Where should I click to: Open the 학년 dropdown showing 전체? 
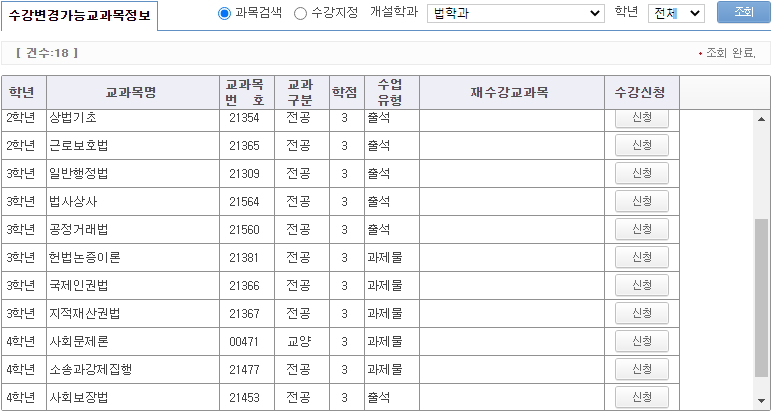point(676,14)
